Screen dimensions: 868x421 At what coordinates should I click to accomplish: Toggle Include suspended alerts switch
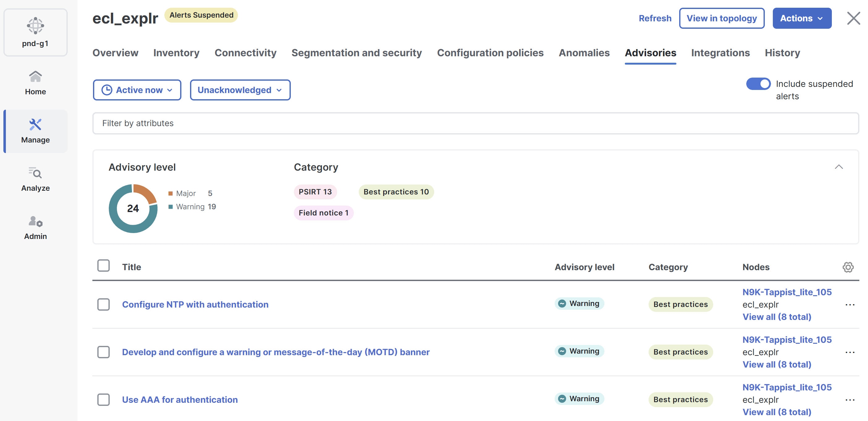tap(758, 83)
